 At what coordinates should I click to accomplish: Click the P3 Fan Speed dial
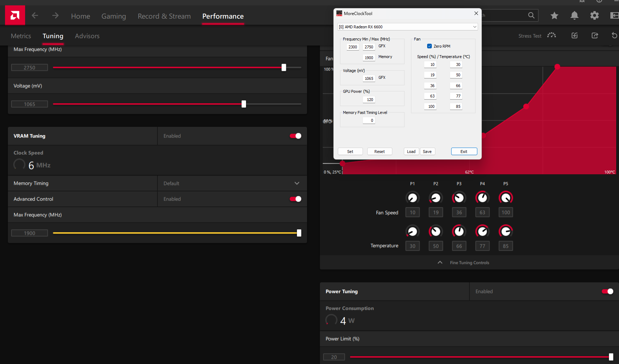pos(459,198)
